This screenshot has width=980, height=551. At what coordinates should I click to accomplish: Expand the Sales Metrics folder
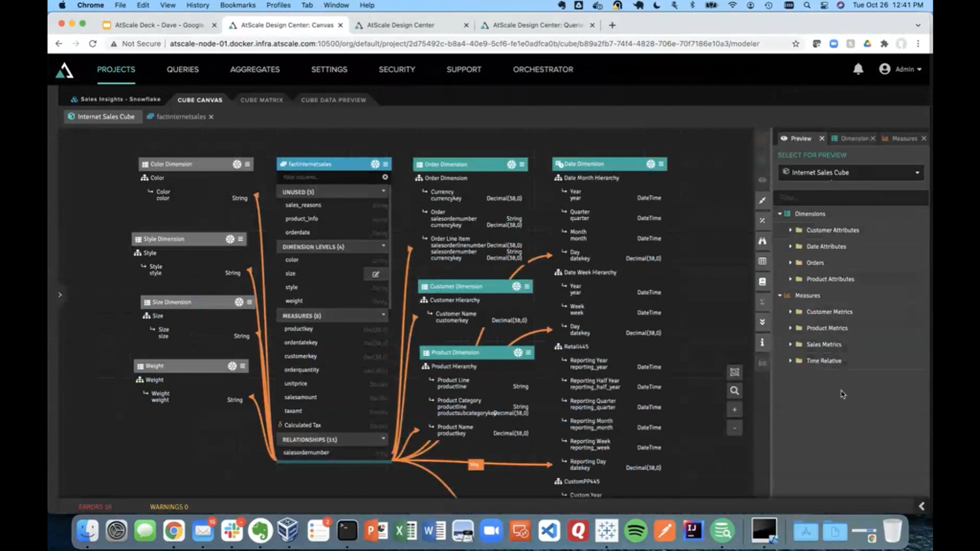tap(790, 344)
